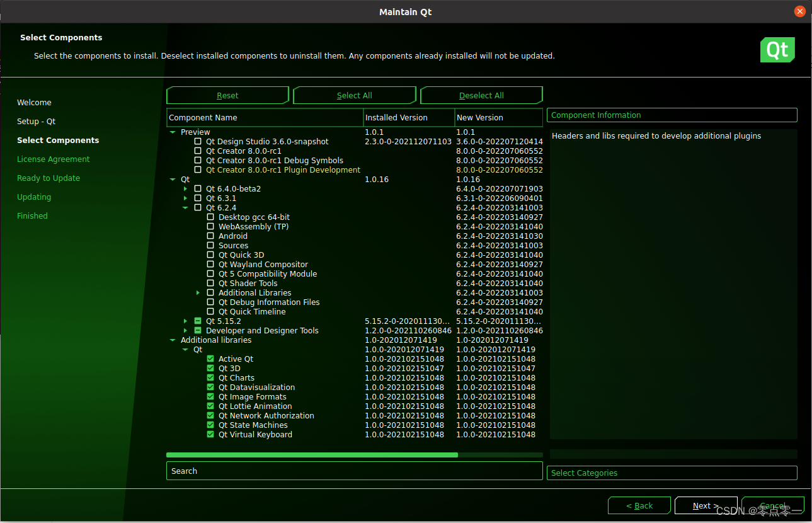
Task: Collapse the Additional libraries top node
Action: (173, 340)
